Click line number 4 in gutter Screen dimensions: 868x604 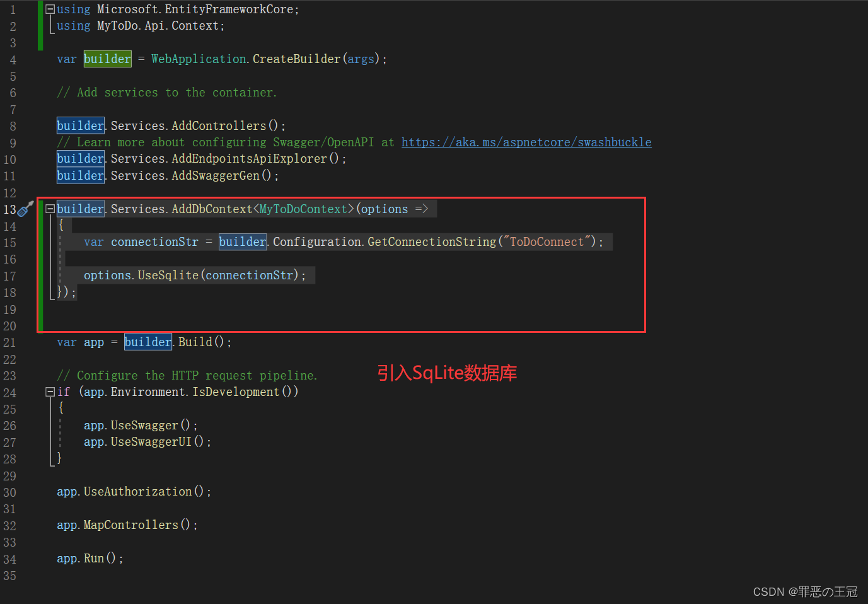click(x=13, y=60)
